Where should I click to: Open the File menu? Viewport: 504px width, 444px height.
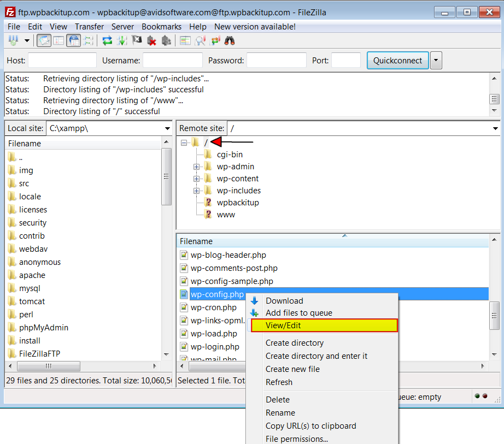[x=14, y=27]
